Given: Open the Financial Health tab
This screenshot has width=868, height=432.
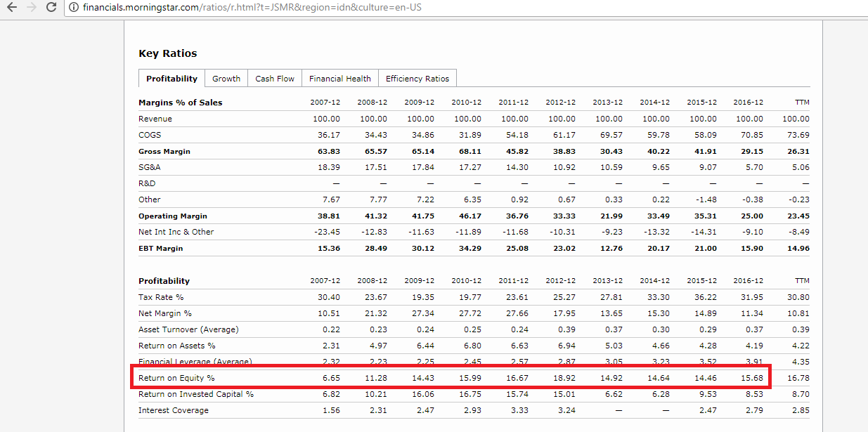Looking at the screenshot, I should point(340,78).
